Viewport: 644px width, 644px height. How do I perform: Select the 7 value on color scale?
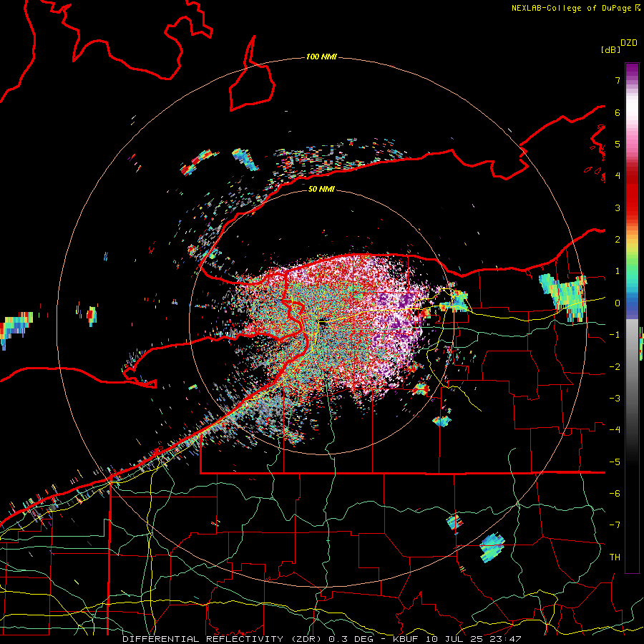(618, 80)
